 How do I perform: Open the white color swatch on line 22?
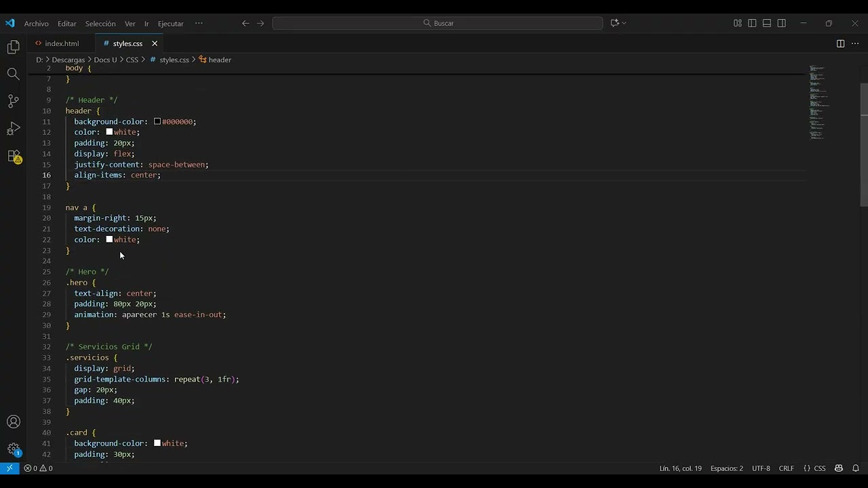coord(109,239)
